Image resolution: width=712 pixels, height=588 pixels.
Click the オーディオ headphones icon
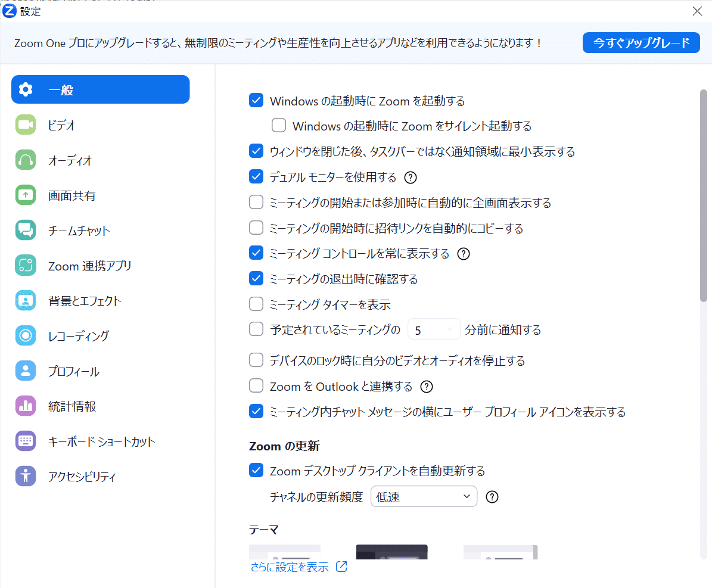coord(26,160)
